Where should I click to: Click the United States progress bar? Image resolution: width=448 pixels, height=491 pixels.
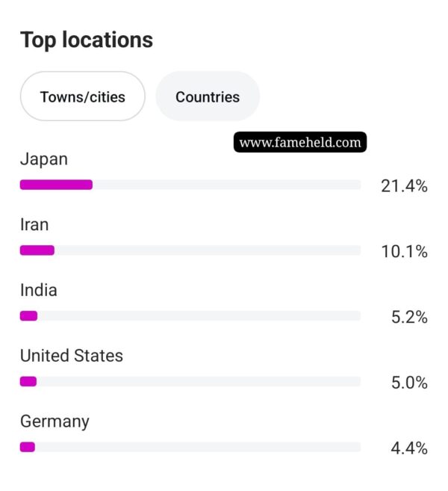190,381
